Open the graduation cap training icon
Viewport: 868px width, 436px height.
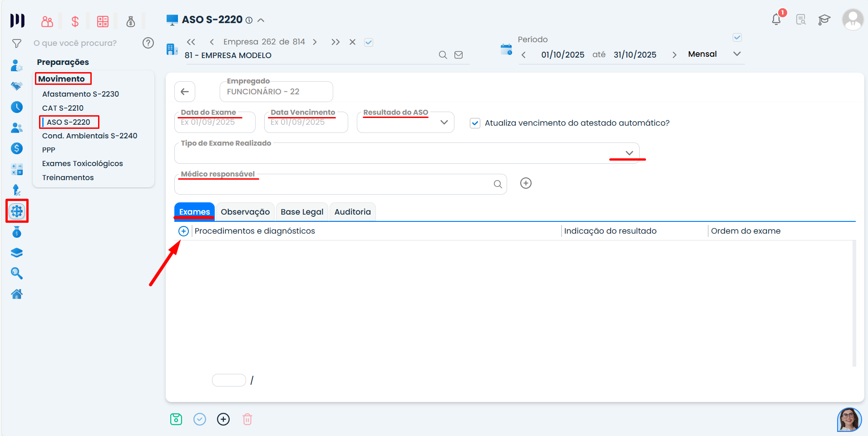point(824,20)
